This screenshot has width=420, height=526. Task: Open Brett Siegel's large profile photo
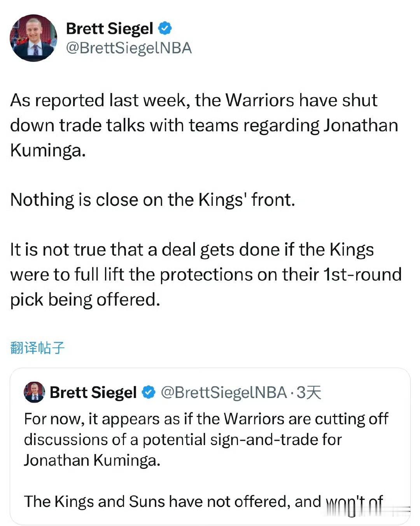(x=33, y=38)
